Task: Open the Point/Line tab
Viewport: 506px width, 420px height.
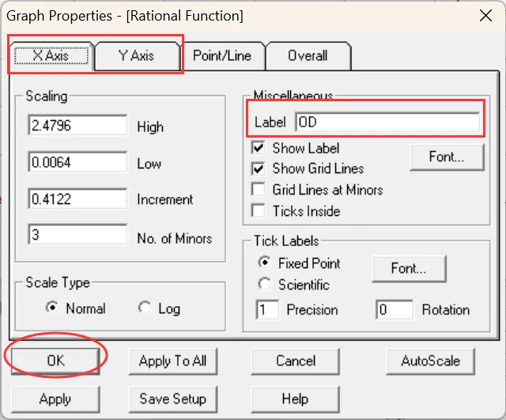Action: click(221, 56)
